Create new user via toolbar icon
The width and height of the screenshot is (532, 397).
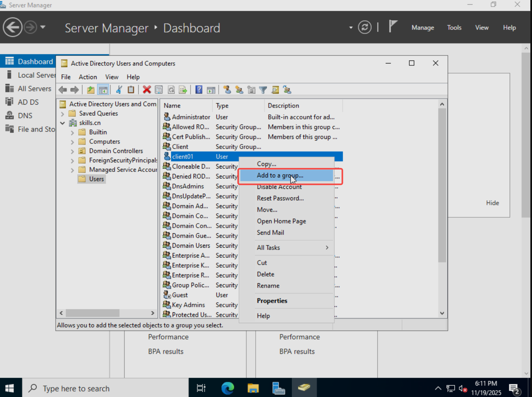227,90
